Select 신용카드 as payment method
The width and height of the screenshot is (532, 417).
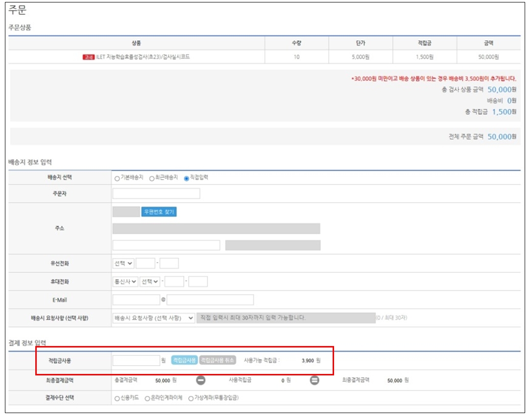point(117,398)
